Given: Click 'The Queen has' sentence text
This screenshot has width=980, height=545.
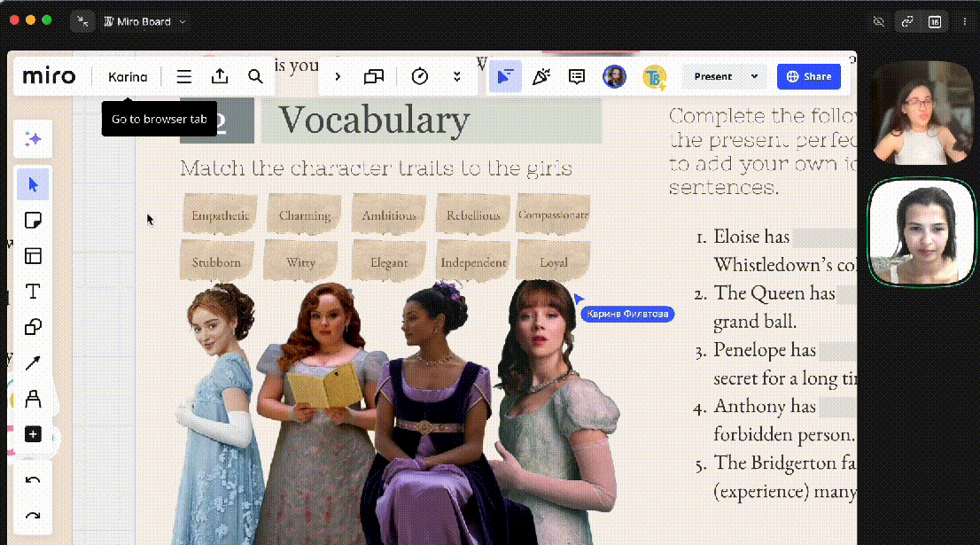Looking at the screenshot, I should [x=774, y=293].
